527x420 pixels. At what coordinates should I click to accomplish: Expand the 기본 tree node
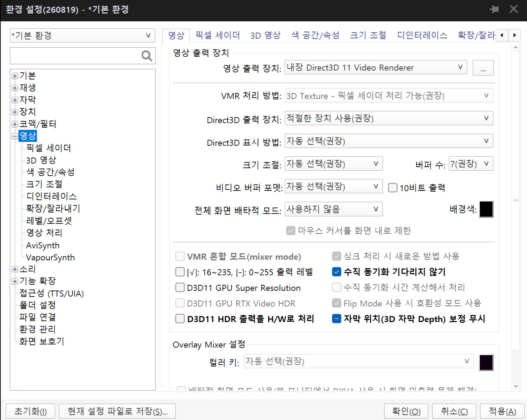(x=15, y=76)
